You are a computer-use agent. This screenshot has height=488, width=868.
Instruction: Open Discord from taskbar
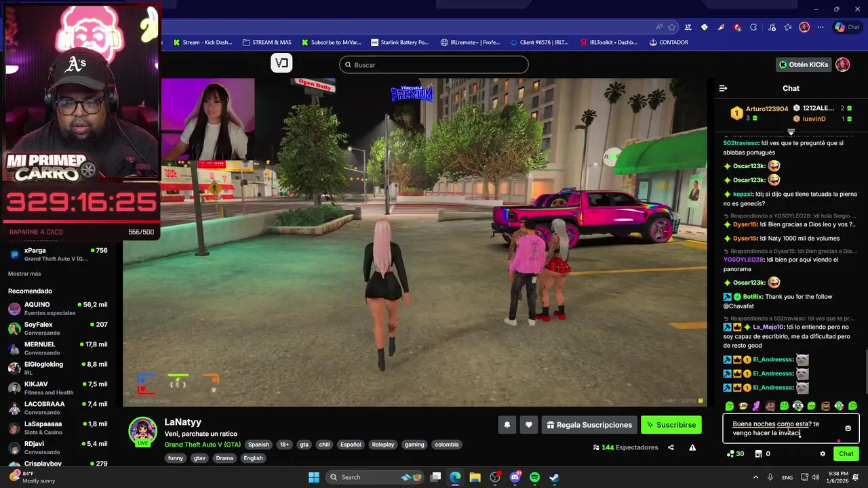pos(515,477)
